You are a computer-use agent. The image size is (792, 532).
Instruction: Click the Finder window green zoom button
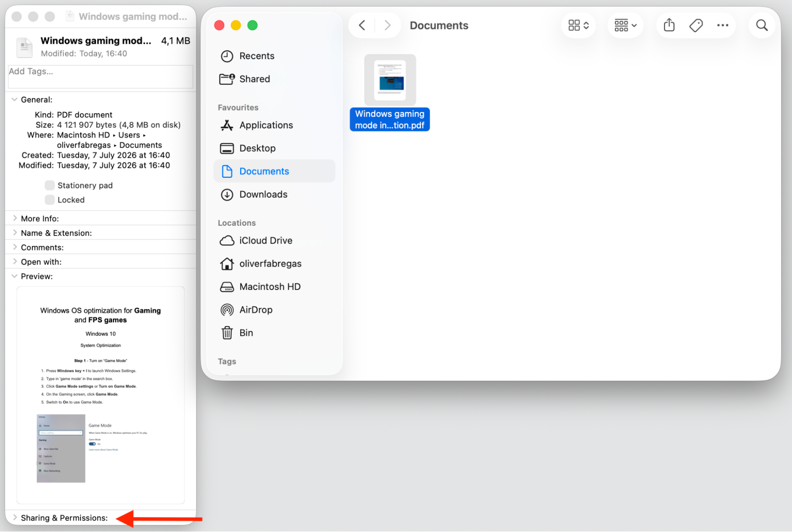click(252, 25)
